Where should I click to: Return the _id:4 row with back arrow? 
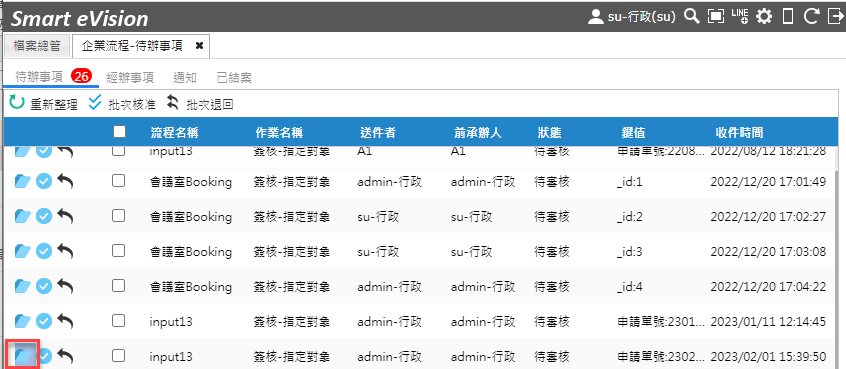pyautogui.click(x=65, y=286)
